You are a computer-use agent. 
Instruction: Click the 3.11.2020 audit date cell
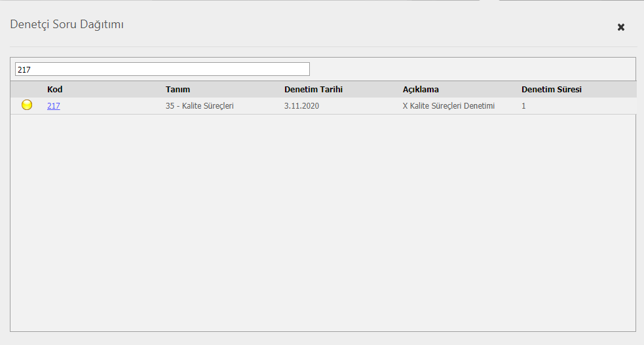pyautogui.click(x=301, y=105)
